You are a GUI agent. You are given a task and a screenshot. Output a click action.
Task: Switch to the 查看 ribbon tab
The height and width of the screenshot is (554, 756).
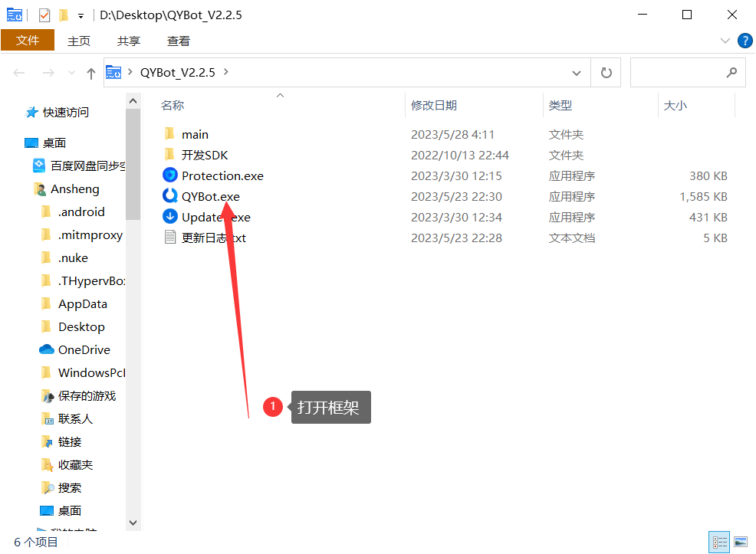point(179,41)
